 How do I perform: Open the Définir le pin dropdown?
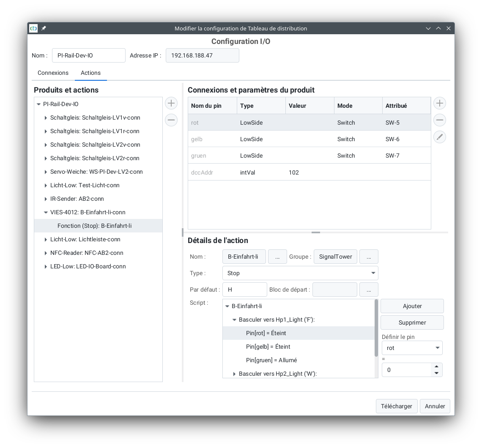click(412, 347)
